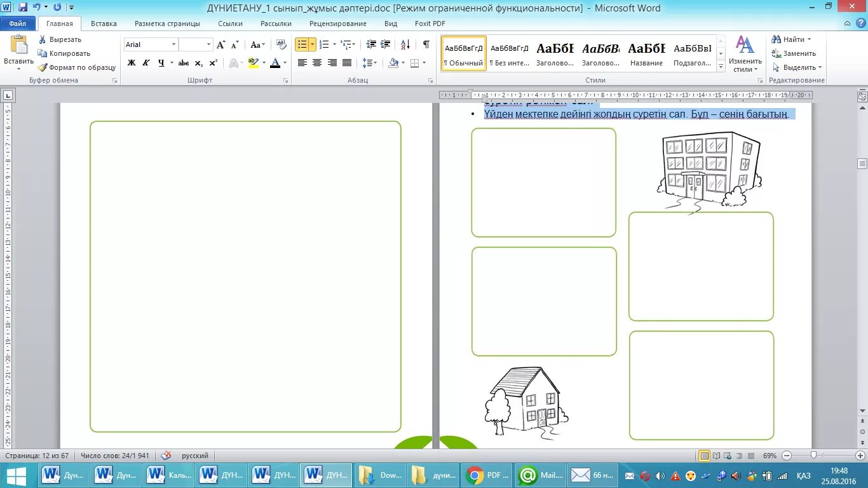868x488 pixels.
Task: Apply the Без интервала style
Action: click(510, 53)
